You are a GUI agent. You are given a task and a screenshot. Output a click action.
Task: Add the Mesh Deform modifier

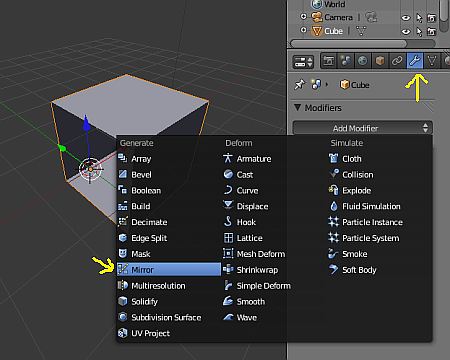273,254
